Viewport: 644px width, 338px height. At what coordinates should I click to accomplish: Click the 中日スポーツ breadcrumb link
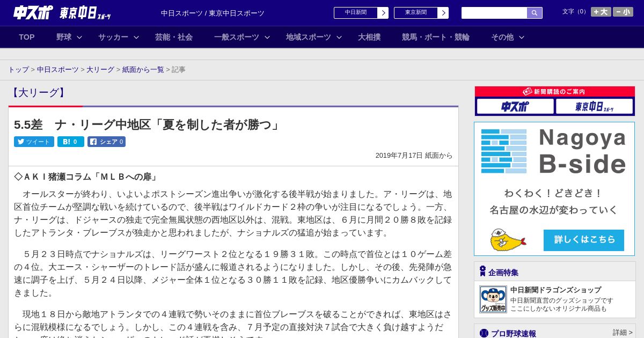click(58, 70)
